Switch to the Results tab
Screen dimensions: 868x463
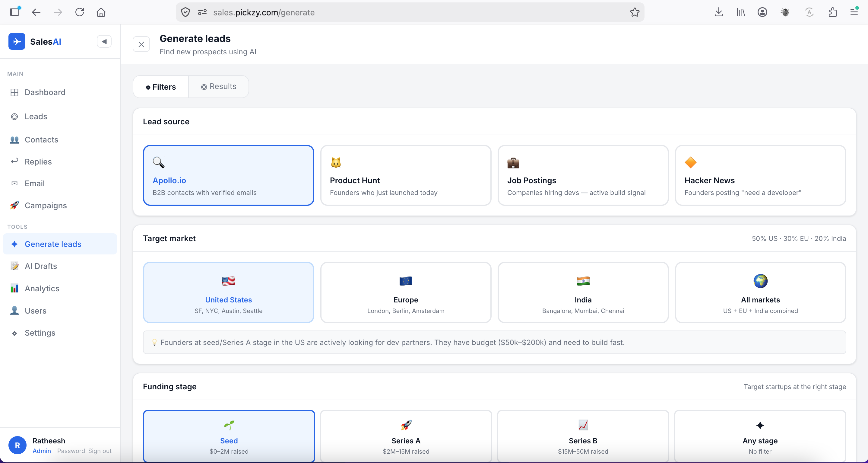coord(219,87)
